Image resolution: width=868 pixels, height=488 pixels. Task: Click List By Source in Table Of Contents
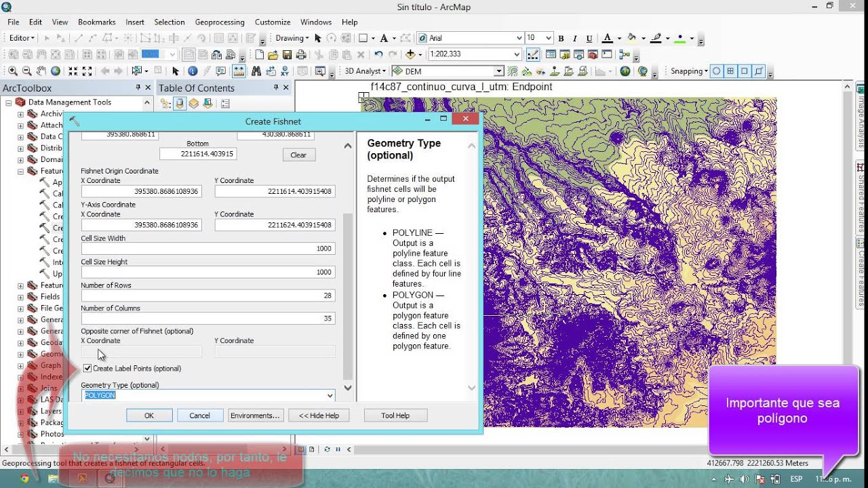point(180,104)
